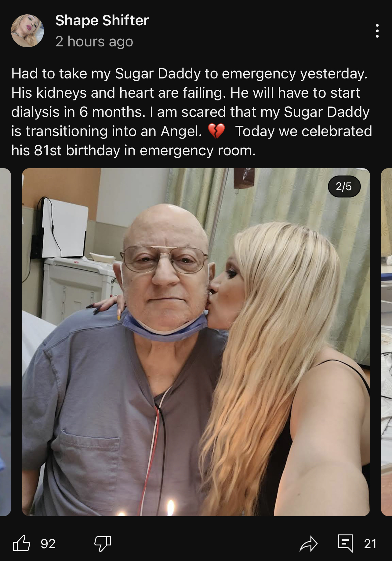This screenshot has width=392, height=561.
Task: Show the previous image peeking at left edge
Action: pos(5,342)
